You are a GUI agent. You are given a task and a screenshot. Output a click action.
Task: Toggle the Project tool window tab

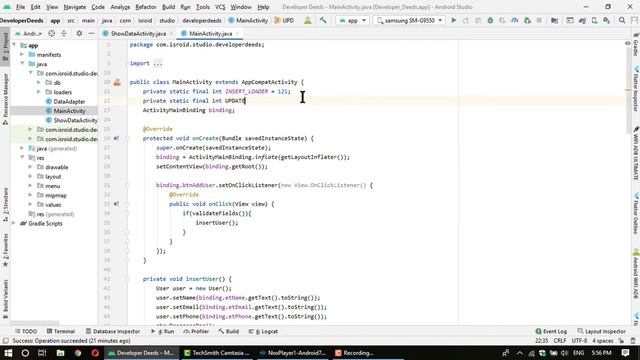click(5, 47)
